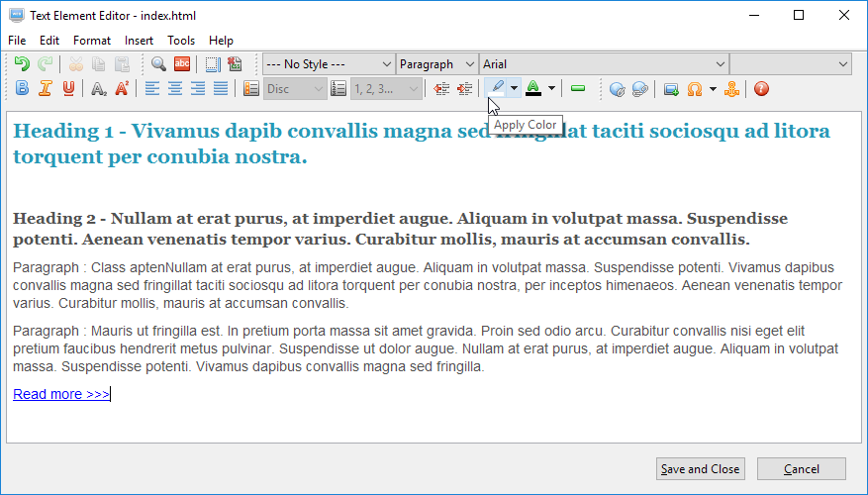Image resolution: width=868 pixels, height=495 pixels.
Task: Toggle Bold formatting
Action: [22, 88]
